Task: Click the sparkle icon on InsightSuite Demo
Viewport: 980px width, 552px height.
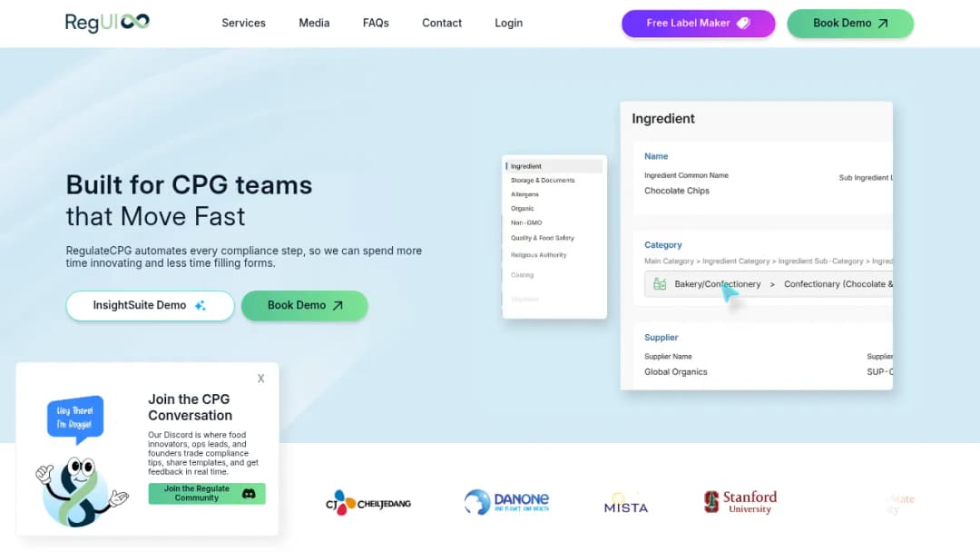Action: (x=200, y=306)
